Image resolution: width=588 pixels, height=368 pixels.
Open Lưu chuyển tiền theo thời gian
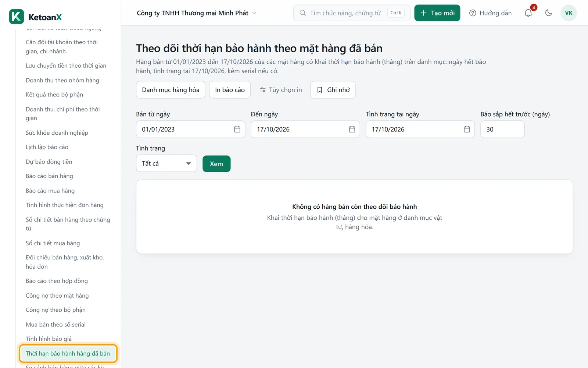pos(66,66)
